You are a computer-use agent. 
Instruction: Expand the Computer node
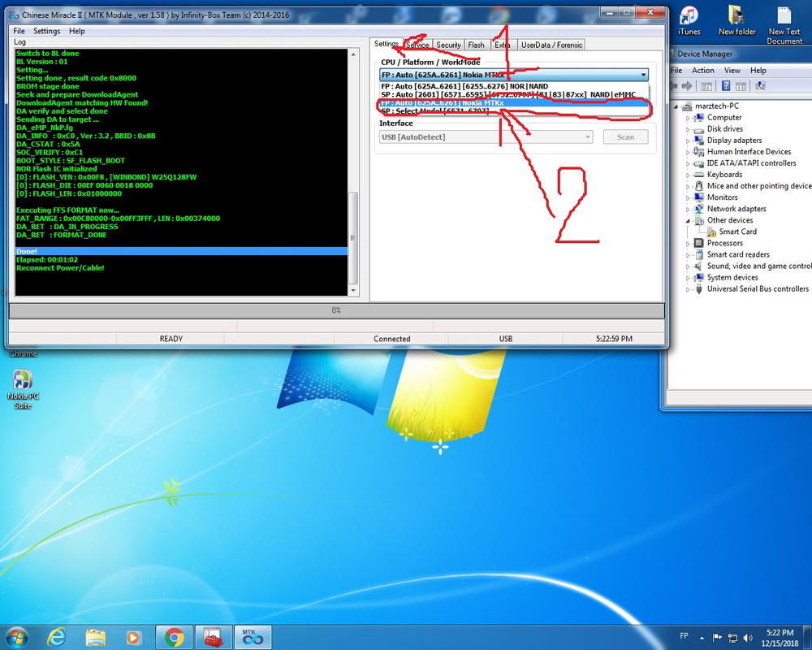pos(688,118)
